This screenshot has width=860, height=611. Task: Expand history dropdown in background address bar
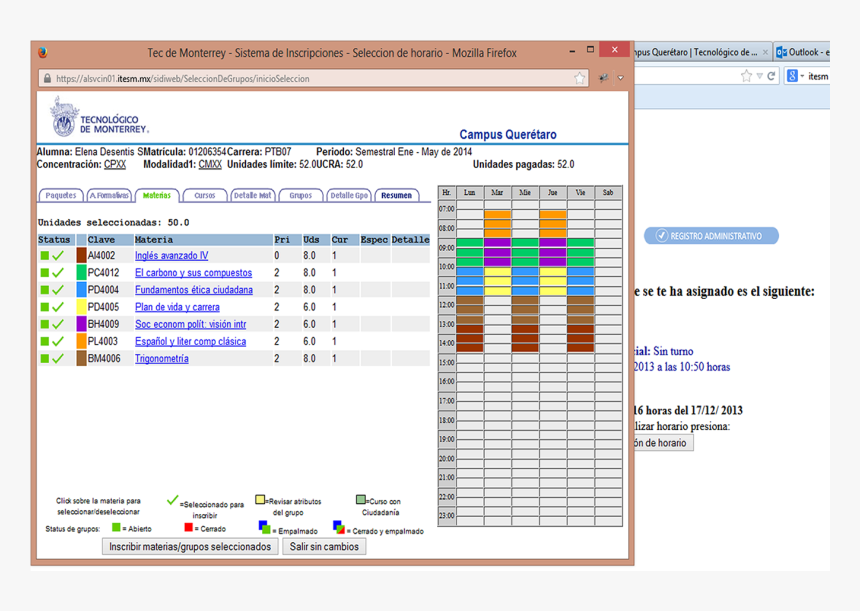tap(759, 76)
